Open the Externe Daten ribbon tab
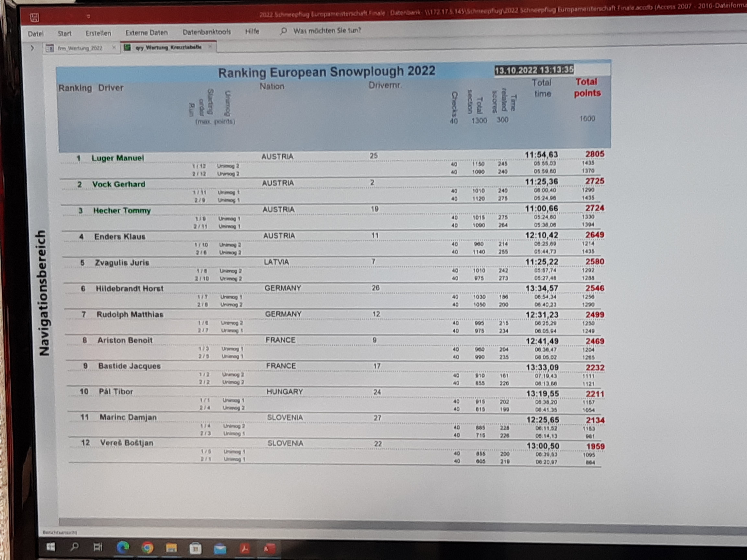Image resolution: width=747 pixels, height=560 pixels. click(147, 33)
